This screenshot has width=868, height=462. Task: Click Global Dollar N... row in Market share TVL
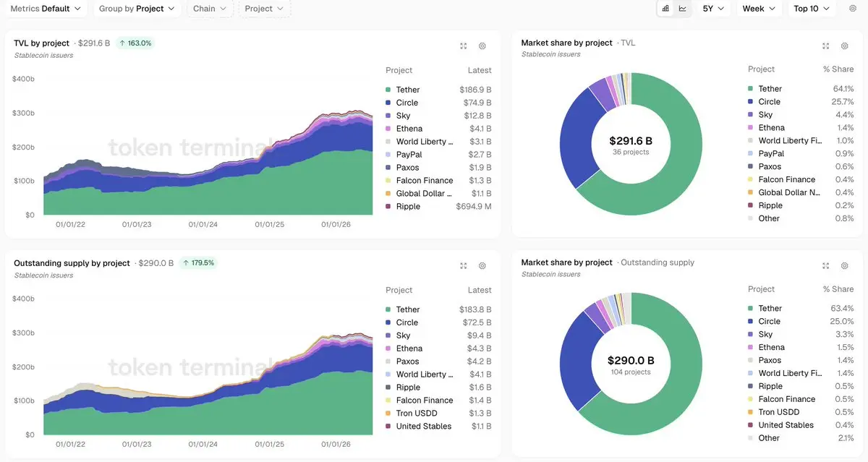click(801, 192)
